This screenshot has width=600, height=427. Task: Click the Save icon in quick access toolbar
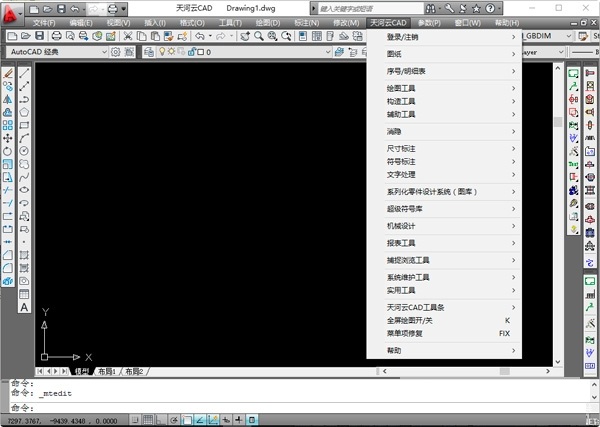tap(61, 8)
